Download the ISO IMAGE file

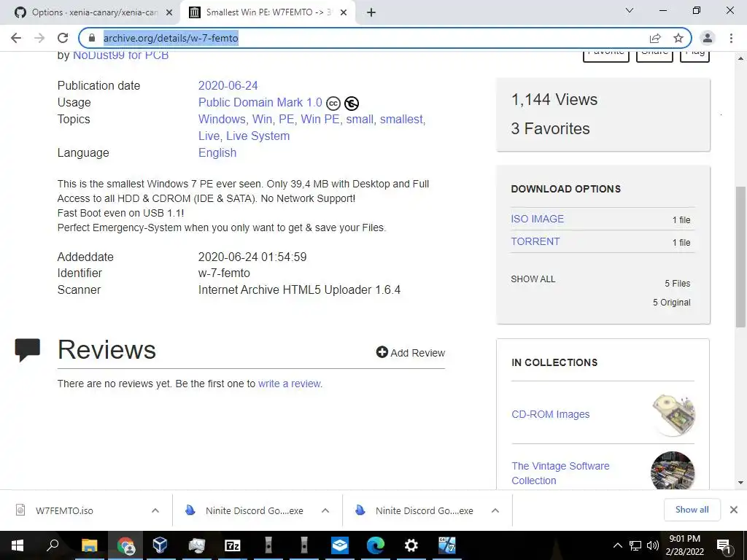point(538,219)
